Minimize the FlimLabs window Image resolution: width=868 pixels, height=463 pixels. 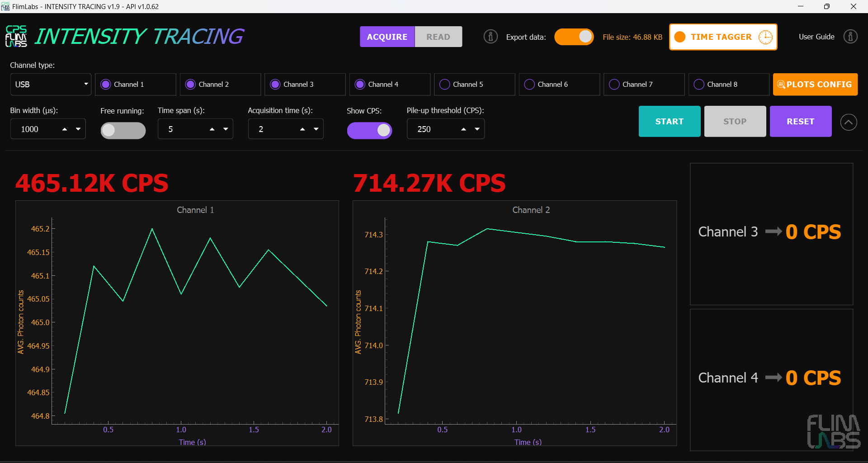click(x=801, y=6)
